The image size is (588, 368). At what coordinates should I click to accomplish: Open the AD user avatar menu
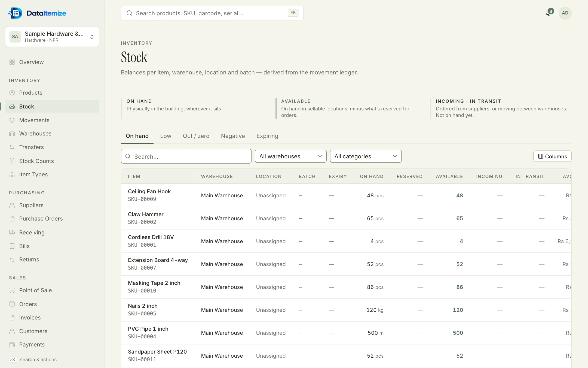coord(565,13)
